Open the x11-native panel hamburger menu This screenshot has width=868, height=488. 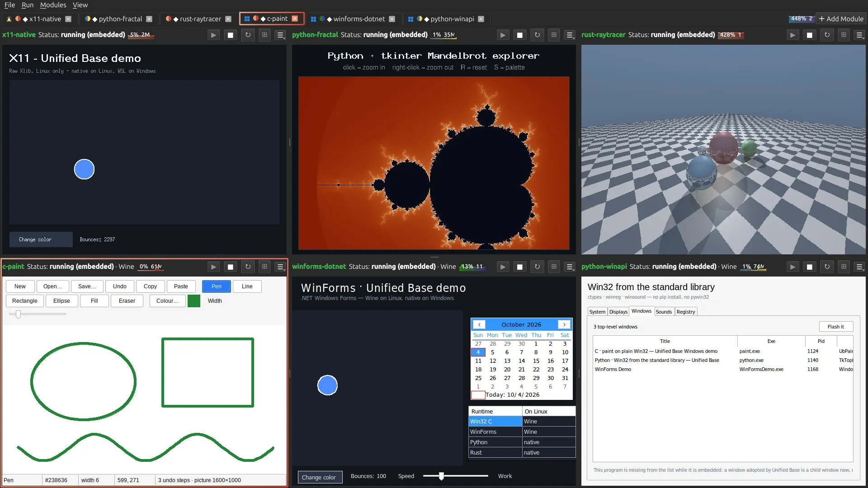[281, 35]
